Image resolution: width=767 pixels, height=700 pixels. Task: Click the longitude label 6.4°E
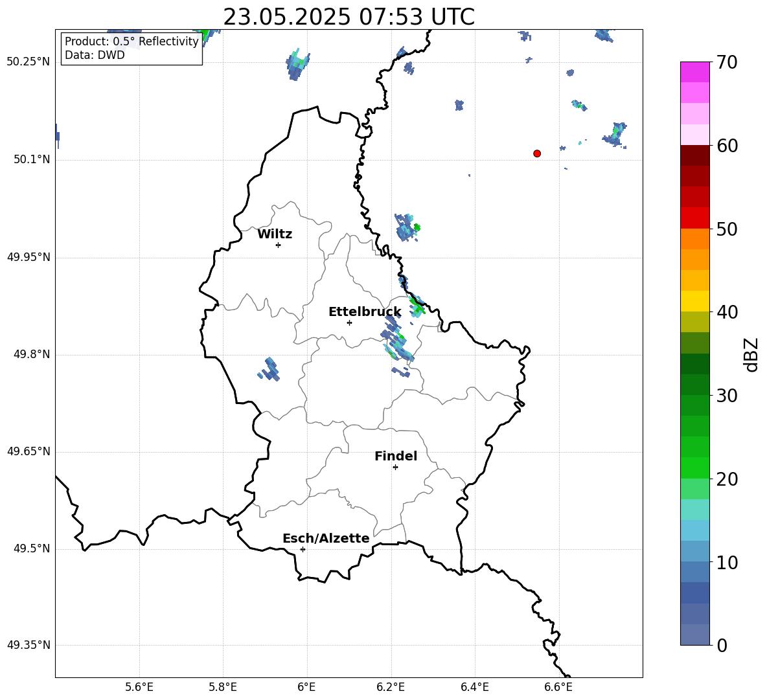click(474, 687)
